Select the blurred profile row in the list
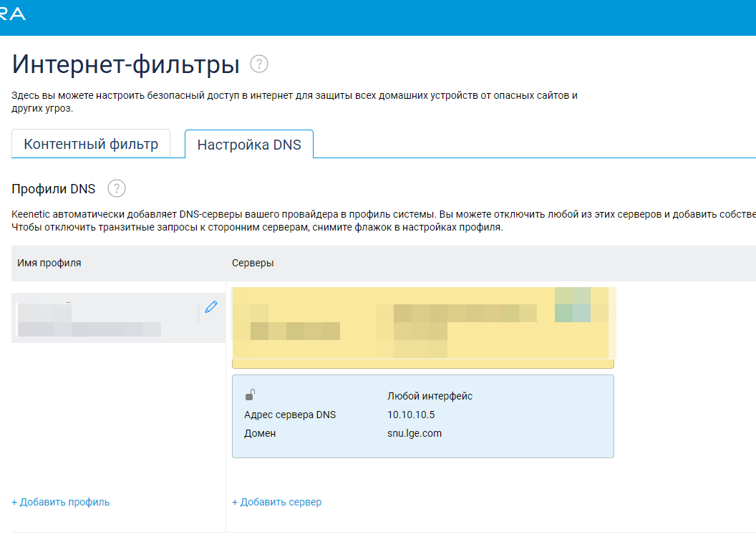Image resolution: width=756 pixels, height=537 pixels. 107,319
